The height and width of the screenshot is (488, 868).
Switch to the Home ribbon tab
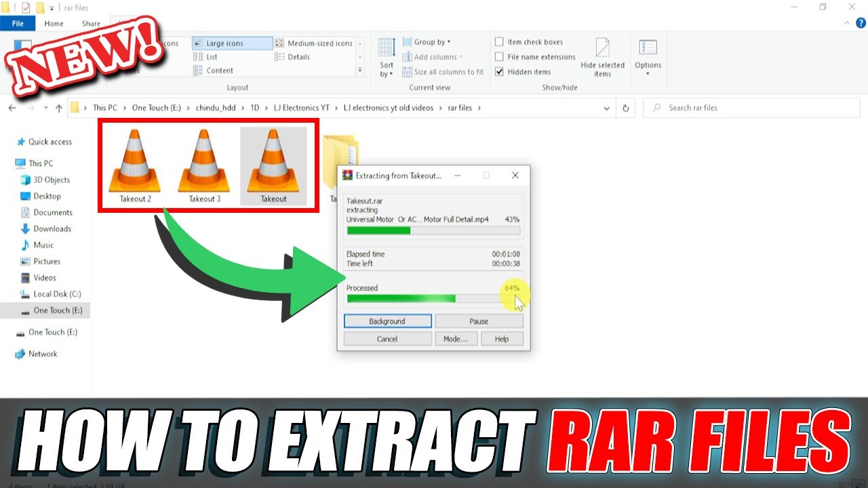point(54,23)
